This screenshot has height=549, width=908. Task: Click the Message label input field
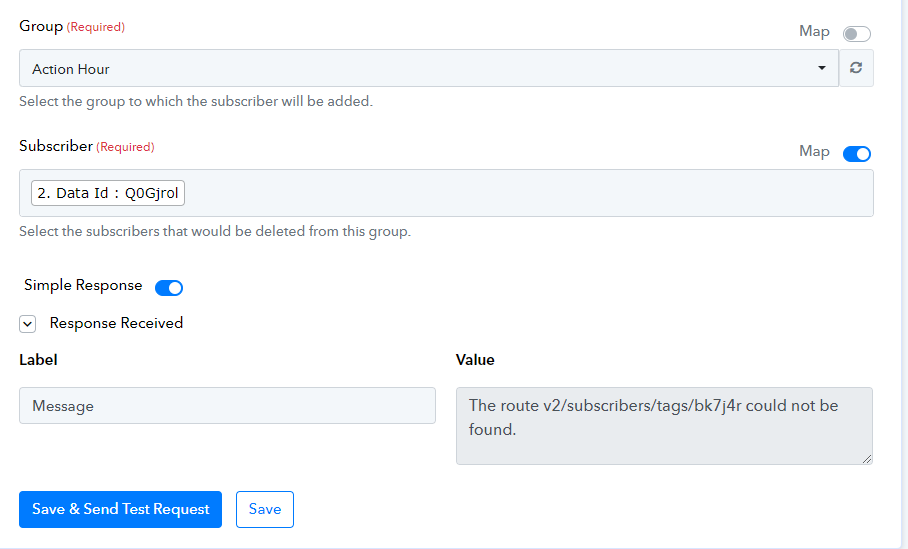[227, 405]
